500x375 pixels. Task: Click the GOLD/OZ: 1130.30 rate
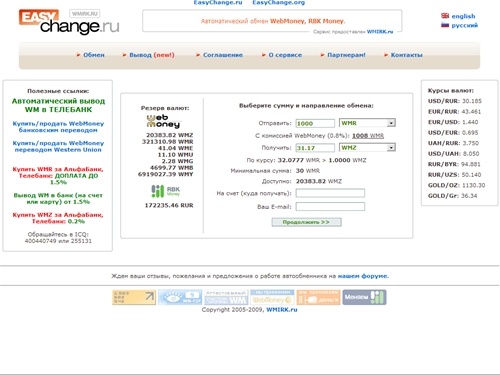[x=457, y=185]
